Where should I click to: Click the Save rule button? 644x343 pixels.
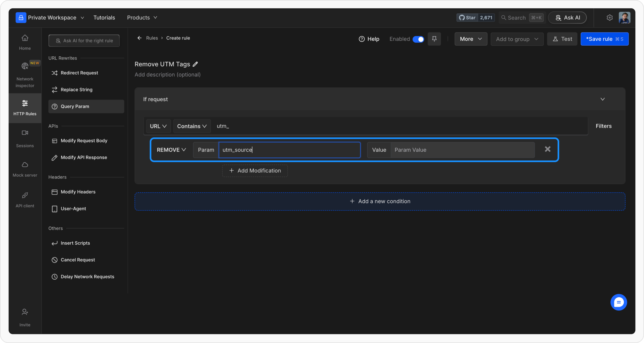[604, 39]
